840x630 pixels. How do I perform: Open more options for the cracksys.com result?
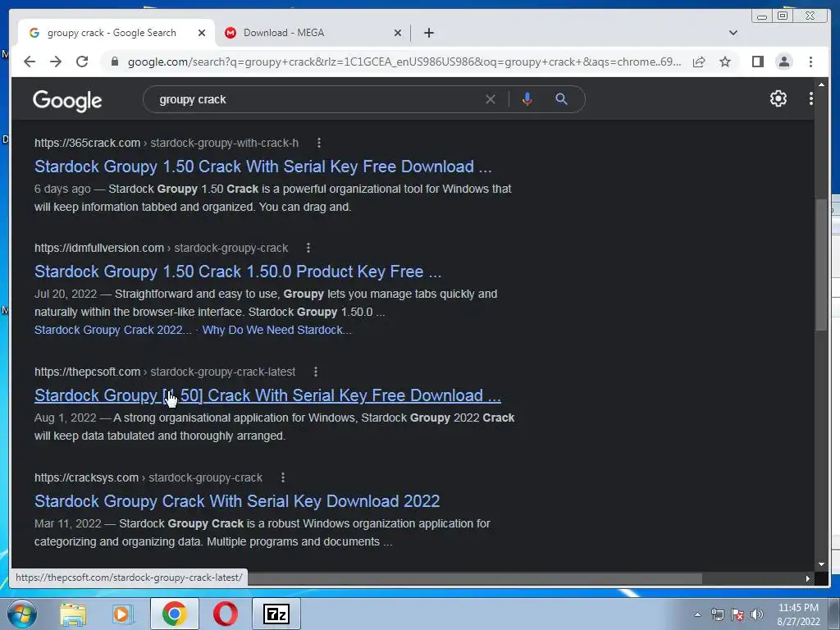click(283, 477)
